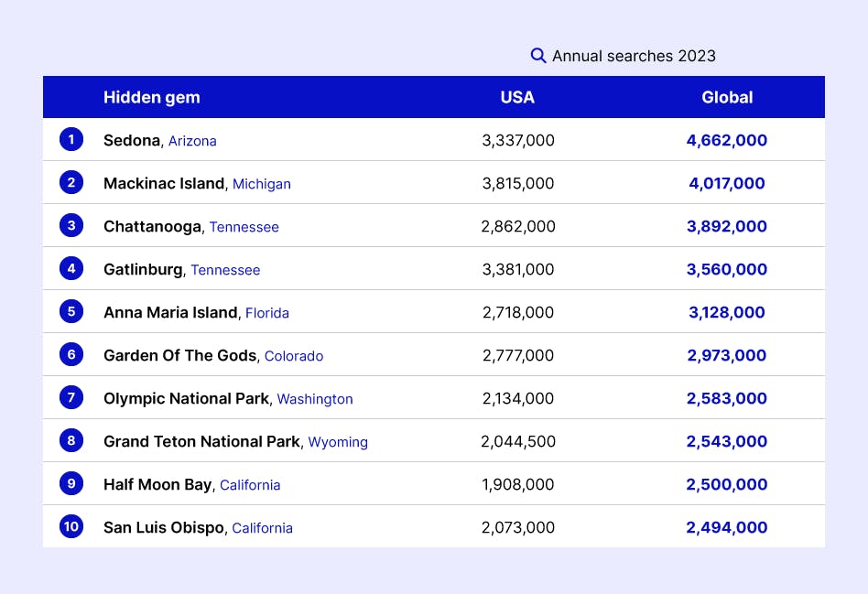Click Sedona's global value 4,662,000

point(727,140)
